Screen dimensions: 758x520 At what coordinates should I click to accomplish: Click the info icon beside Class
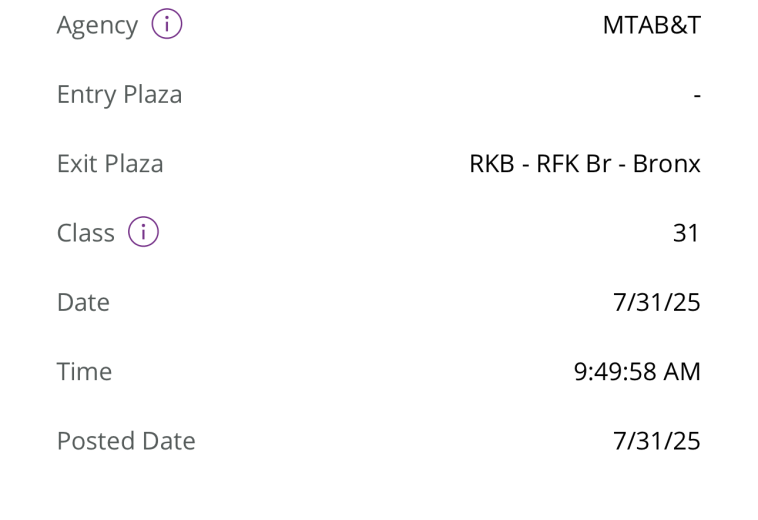pyautogui.click(x=143, y=233)
